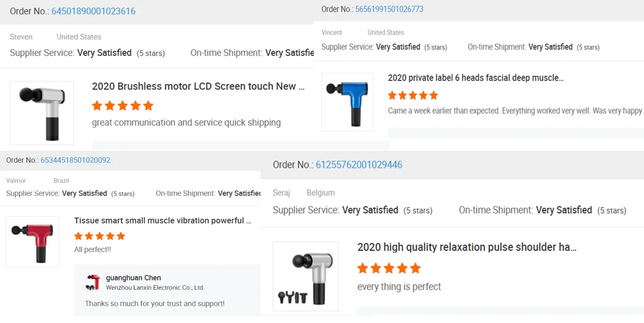Open order number 65344518501020092
This screenshot has width=644, height=323.
[x=75, y=160]
